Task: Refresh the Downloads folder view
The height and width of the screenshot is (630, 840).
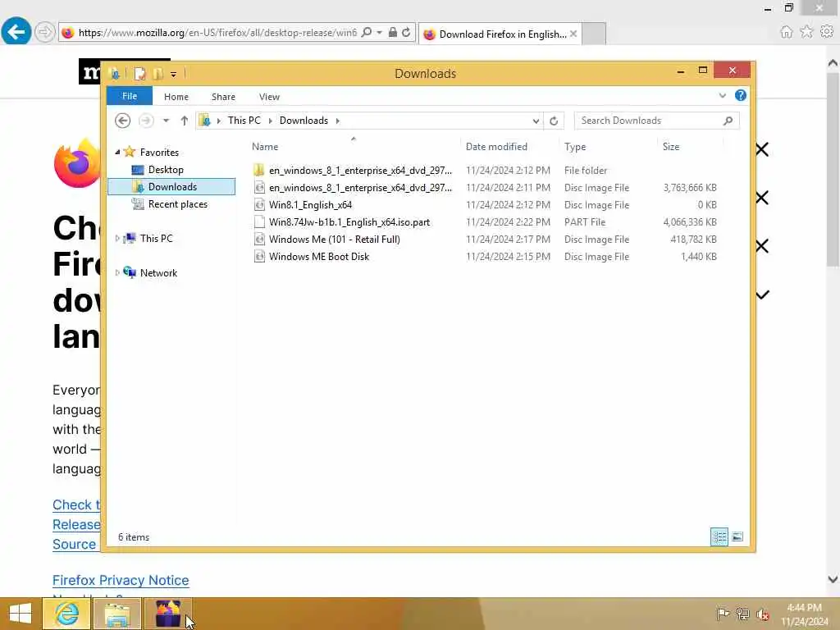Action: click(554, 121)
